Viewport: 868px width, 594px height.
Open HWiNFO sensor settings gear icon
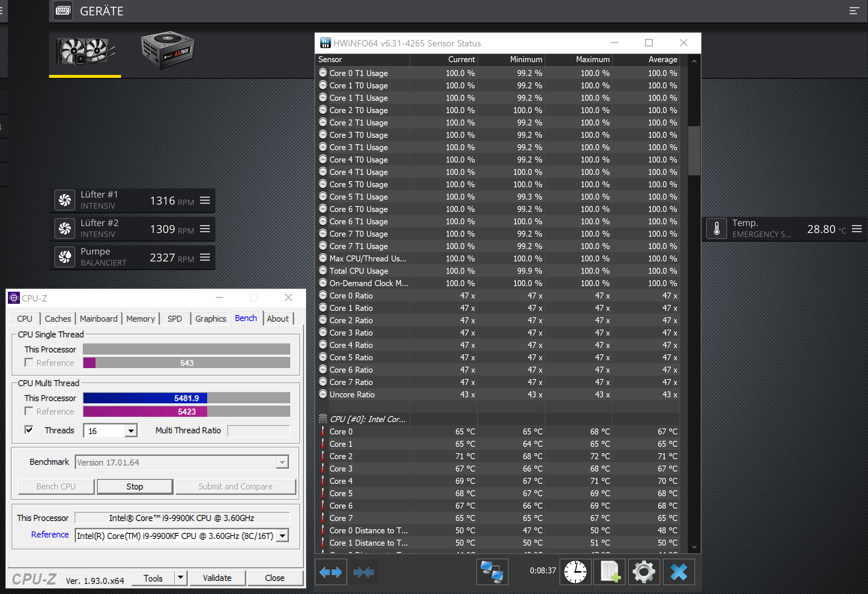(x=644, y=572)
